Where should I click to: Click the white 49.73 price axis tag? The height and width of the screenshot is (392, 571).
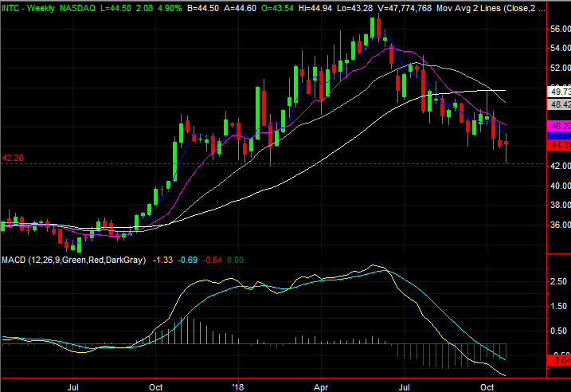[x=559, y=92]
